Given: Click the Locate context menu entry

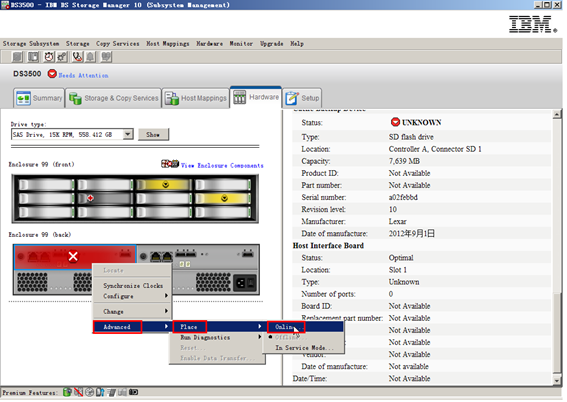Looking at the screenshot, I should 132,270.
